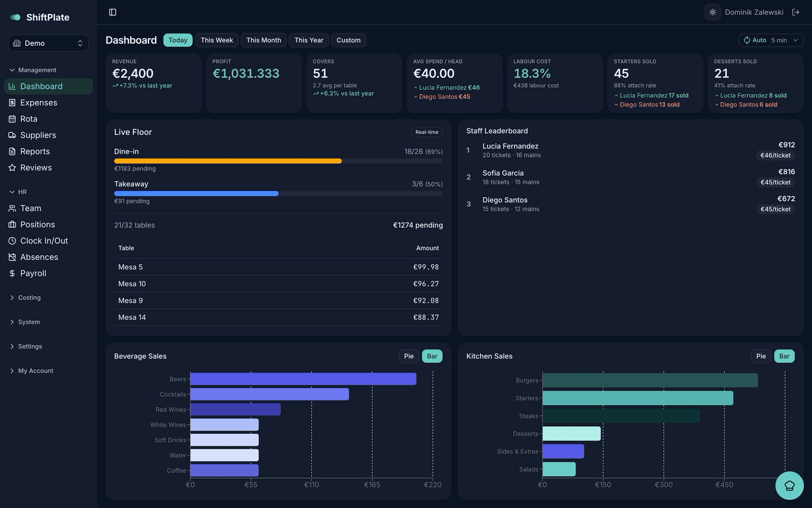Click the building icon in Demo selector
This screenshot has width=812, height=508.
(17, 43)
